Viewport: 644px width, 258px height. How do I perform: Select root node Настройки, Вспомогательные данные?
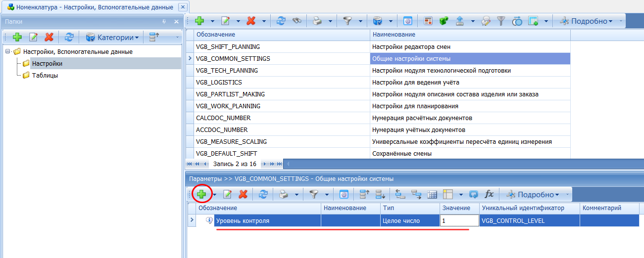78,51
